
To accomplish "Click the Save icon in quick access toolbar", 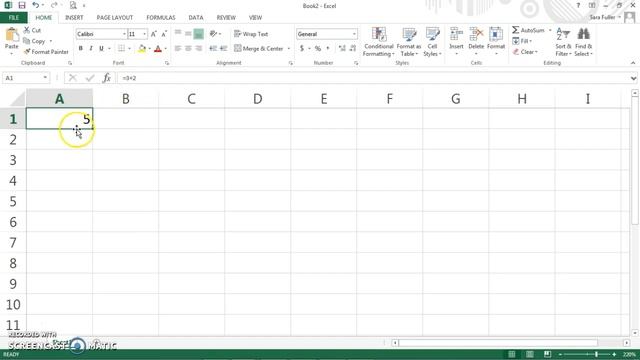I will (x=22, y=5).
